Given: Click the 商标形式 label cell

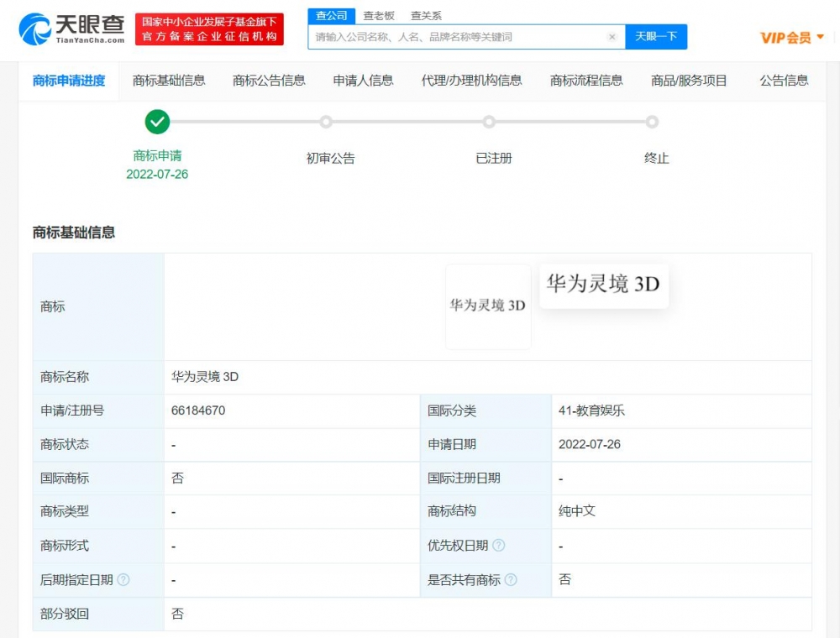Looking at the screenshot, I should [x=98, y=546].
